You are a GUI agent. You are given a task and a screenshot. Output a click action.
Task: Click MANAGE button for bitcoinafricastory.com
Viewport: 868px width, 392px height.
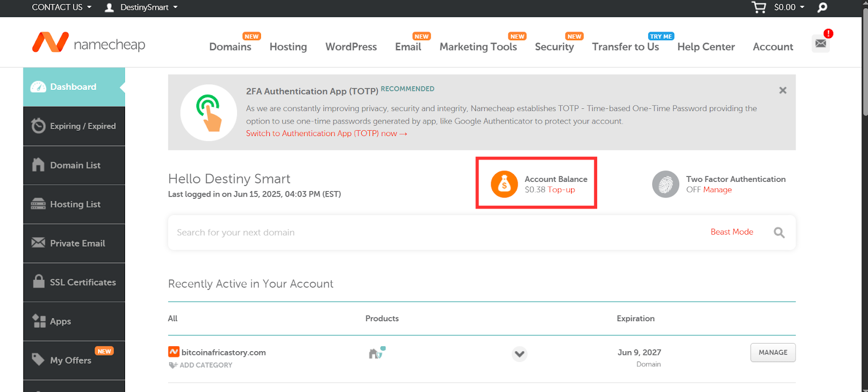(x=773, y=352)
